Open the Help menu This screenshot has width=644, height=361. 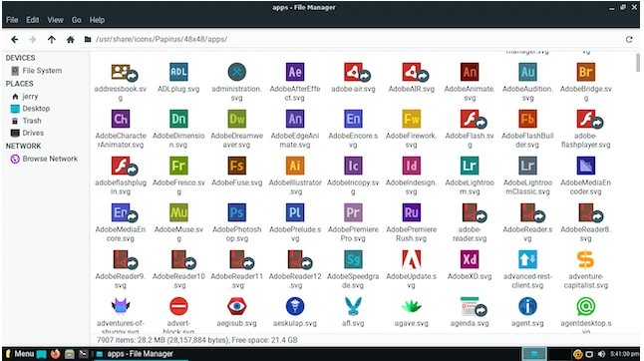point(97,20)
